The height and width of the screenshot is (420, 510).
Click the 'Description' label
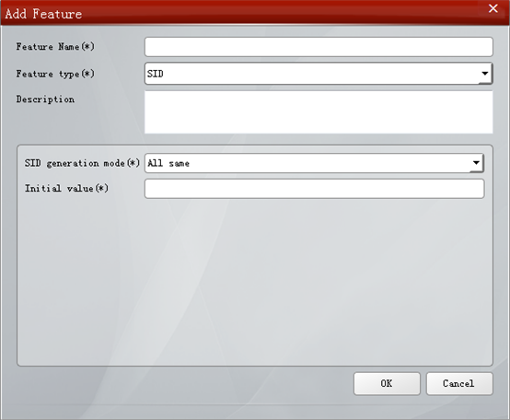coord(45,99)
